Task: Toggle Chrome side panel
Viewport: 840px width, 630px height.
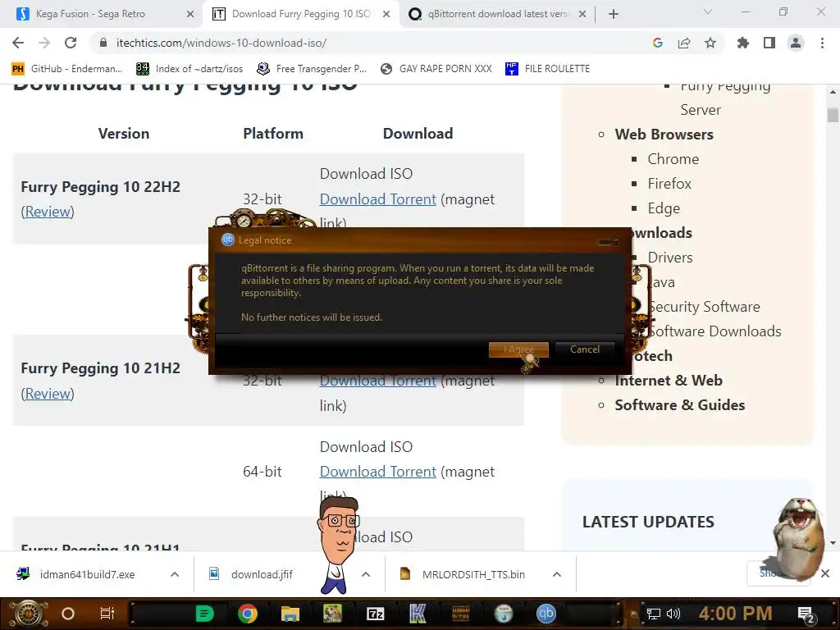Action: coord(769,43)
